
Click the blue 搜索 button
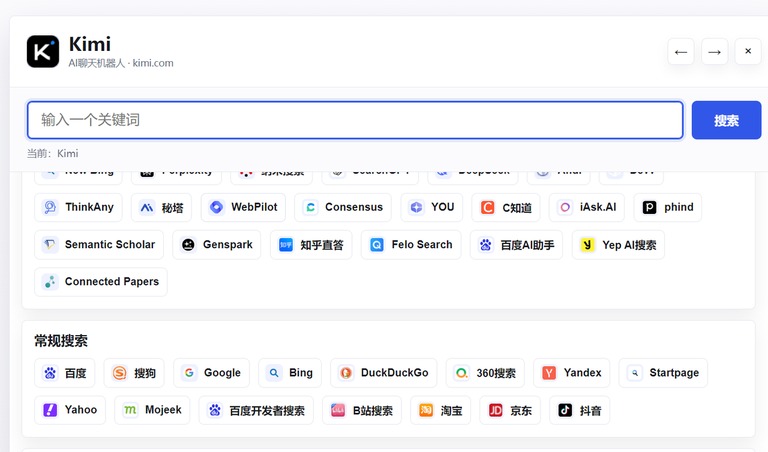[726, 120]
